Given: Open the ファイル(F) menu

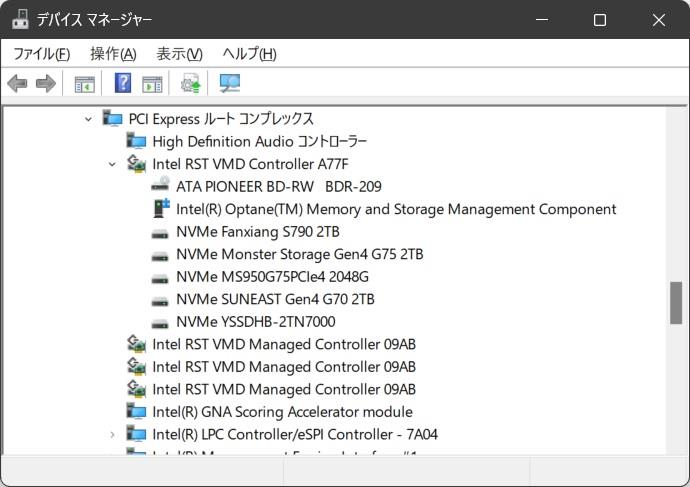Looking at the screenshot, I should [42, 54].
